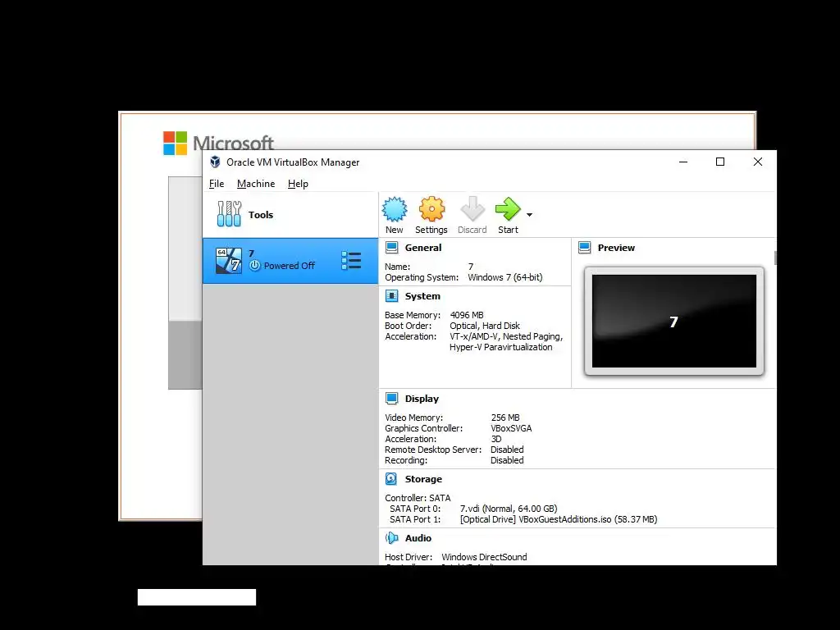Image resolution: width=840 pixels, height=630 pixels.
Task: Select the Windows 7 VM entry icon
Action: (229, 260)
